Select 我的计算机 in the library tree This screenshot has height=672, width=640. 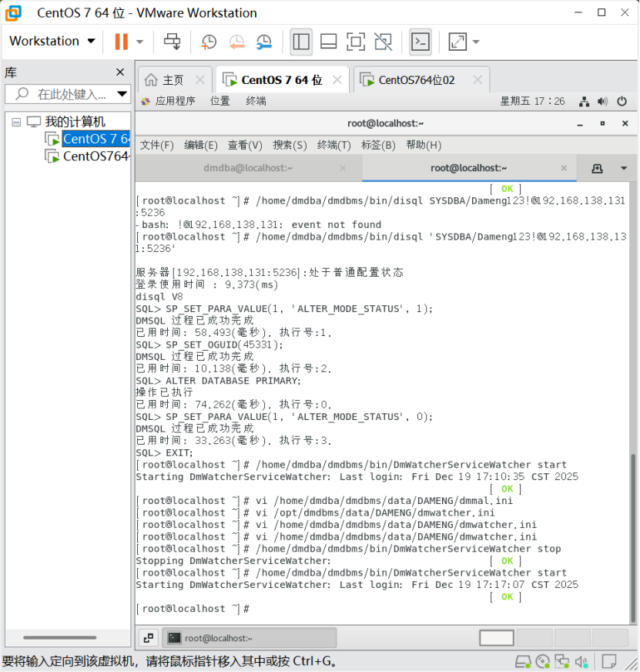[75, 122]
